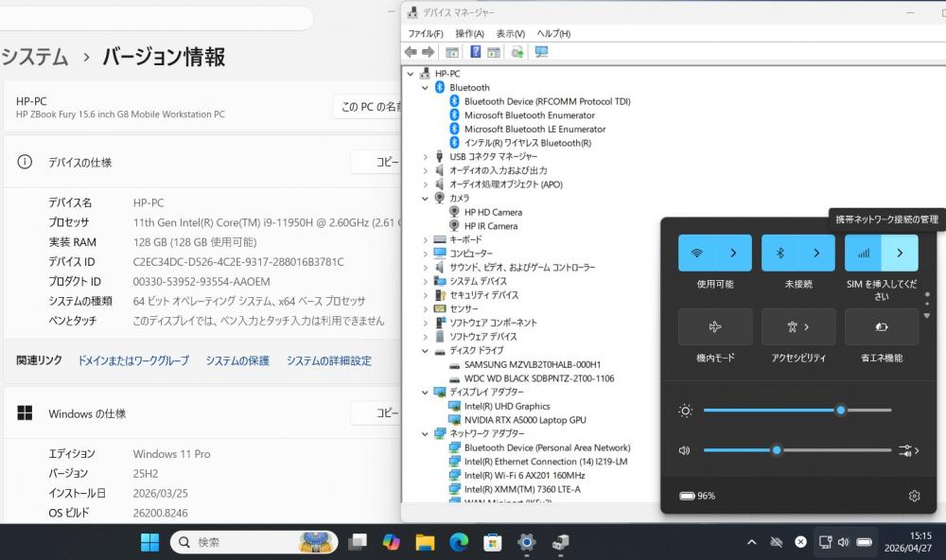Viewport: 946px width, 560px height.
Task: Click the network icon in system tray
Action: (825, 543)
